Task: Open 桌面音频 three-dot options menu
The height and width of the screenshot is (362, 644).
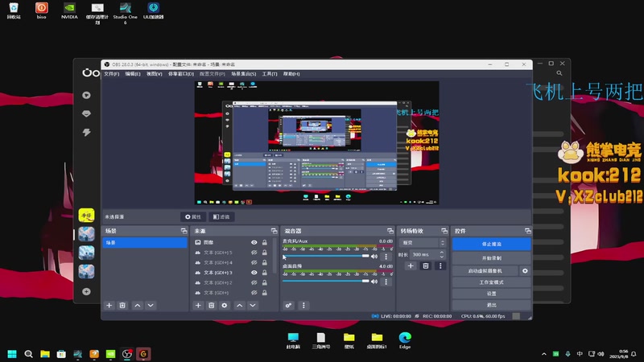Action: (386, 282)
